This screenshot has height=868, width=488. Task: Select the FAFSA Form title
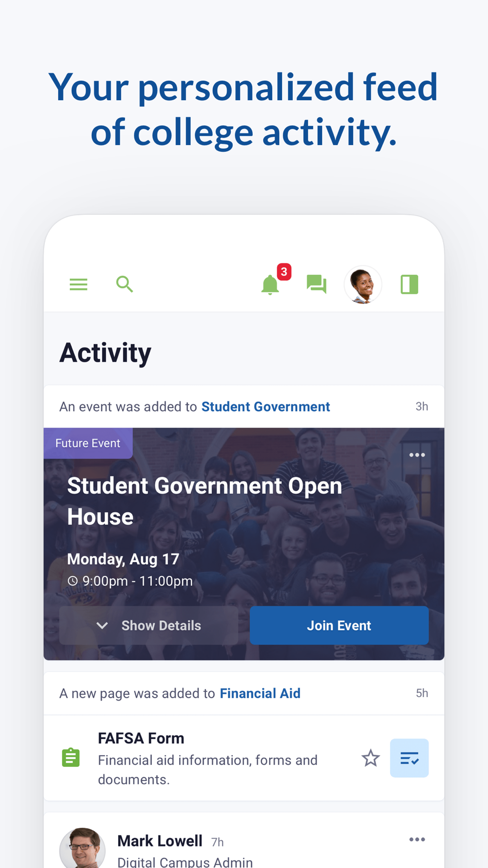coord(141,738)
